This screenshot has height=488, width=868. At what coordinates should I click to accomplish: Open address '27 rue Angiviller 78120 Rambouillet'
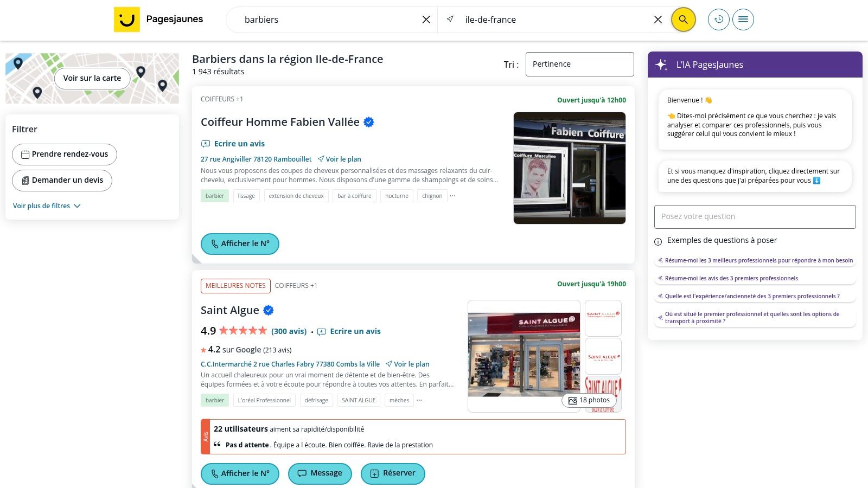pyautogui.click(x=256, y=159)
